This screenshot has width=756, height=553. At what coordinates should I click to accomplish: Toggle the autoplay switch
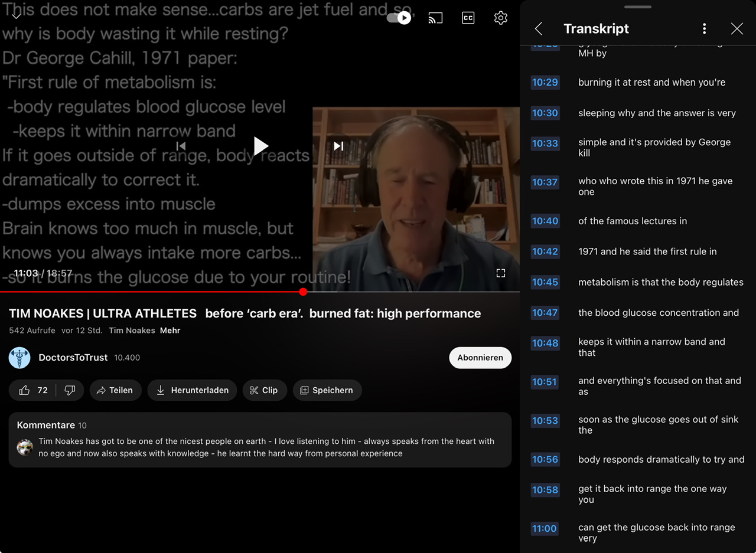click(x=399, y=18)
